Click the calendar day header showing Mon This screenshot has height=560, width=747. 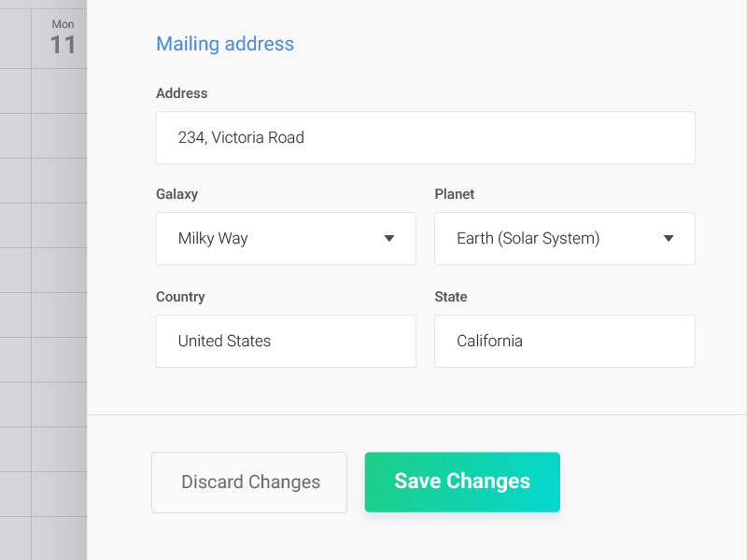pos(63,24)
